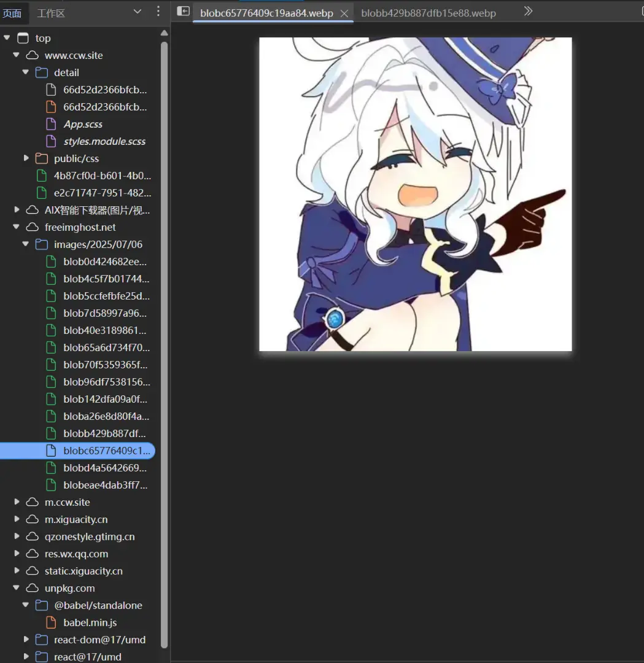The height and width of the screenshot is (663, 644).
Task: Open the App.scss file
Action: click(x=83, y=124)
